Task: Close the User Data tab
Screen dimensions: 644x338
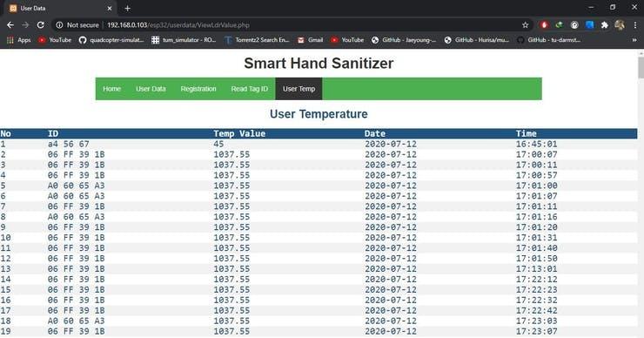Action: 110,8
